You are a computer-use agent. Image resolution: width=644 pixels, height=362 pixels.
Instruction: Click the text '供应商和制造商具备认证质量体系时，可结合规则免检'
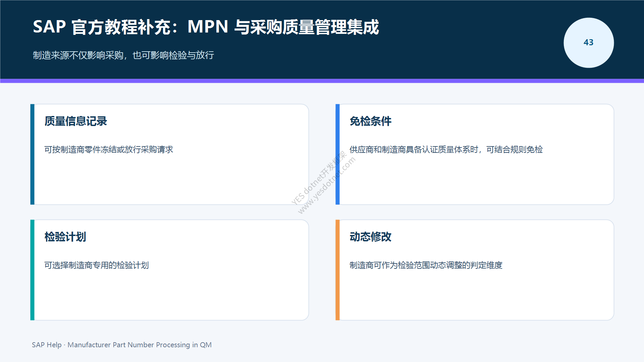446,149
